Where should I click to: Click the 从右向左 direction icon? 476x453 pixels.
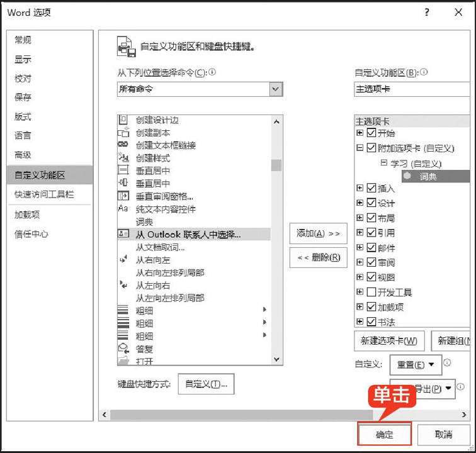(x=123, y=259)
